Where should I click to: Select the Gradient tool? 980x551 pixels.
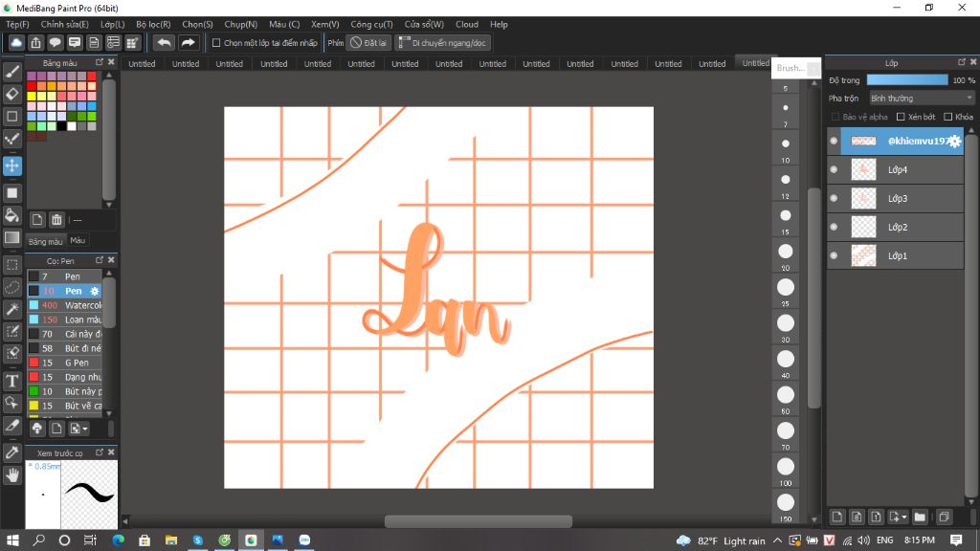tap(11, 238)
